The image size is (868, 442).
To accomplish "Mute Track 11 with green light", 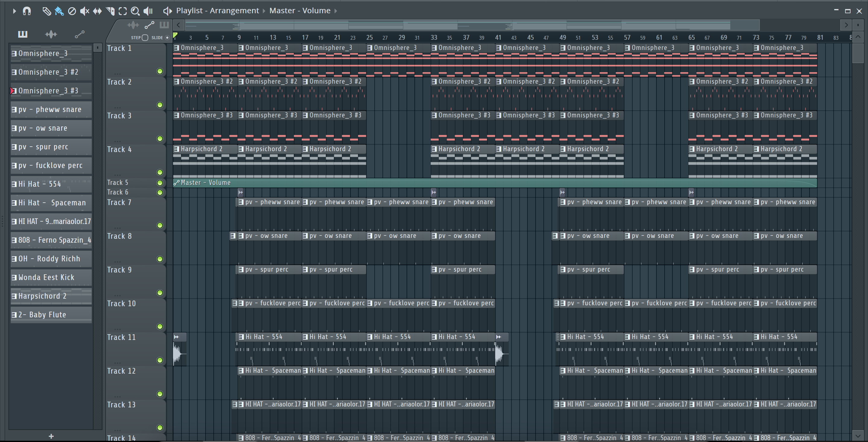I will (x=160, y=360).
